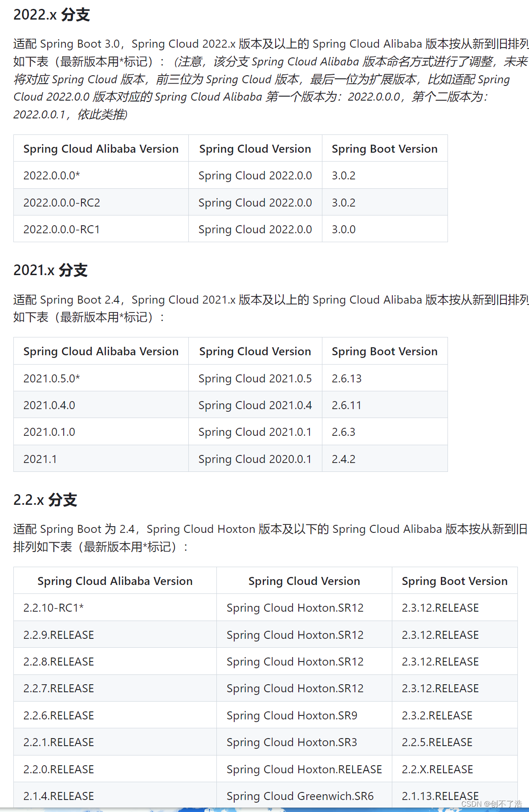Select the '2021.0.4.0' version cell
This screenshot has width=529, height=812.
(101, 405)
